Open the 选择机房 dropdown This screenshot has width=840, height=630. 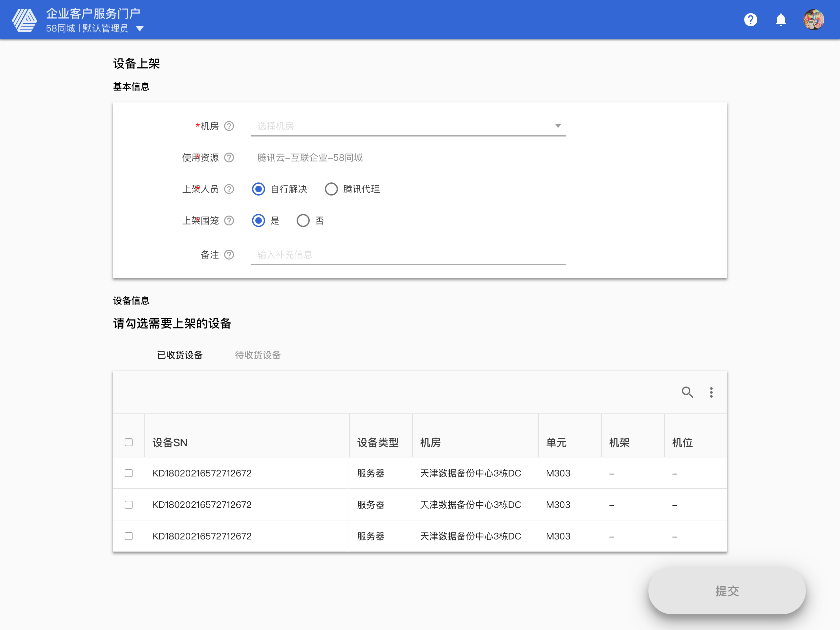pyautogui.click(x=408, y=126)
